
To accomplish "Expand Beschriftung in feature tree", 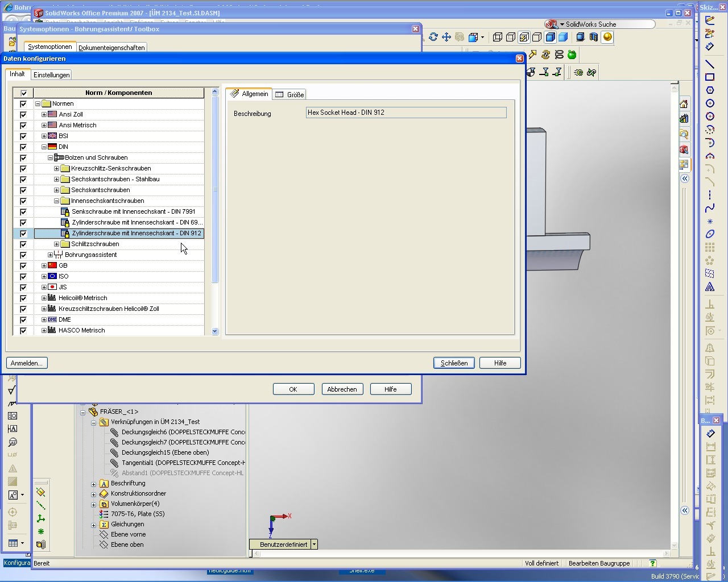I will pyautogui.click(x=94, y=484).
